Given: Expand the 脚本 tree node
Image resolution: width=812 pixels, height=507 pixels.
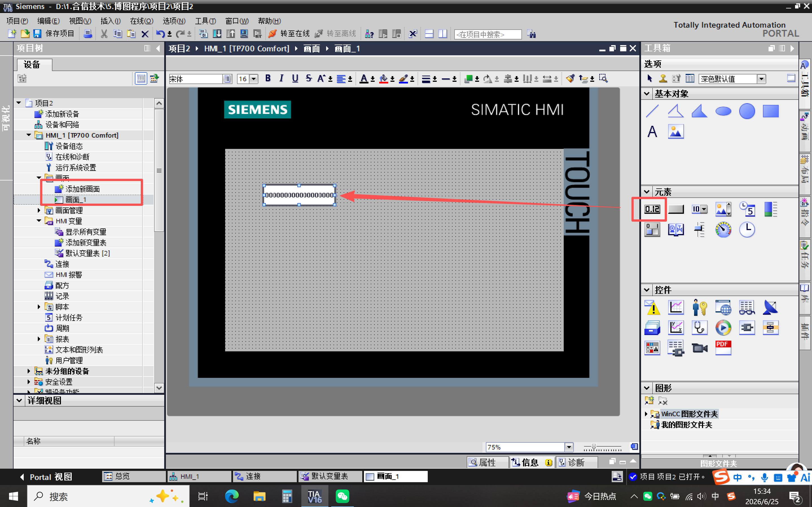Looking at the screenshot, I should 39,307.
